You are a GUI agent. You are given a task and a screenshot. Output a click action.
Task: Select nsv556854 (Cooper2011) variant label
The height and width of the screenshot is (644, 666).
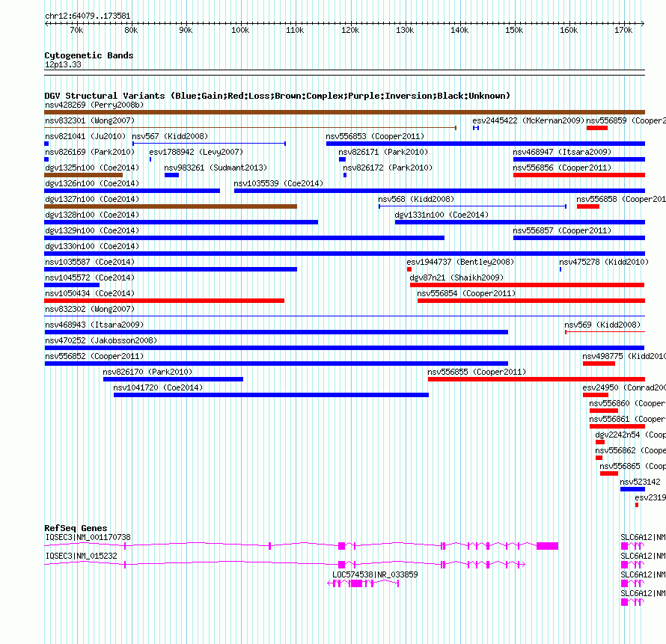tap(466, 293)
